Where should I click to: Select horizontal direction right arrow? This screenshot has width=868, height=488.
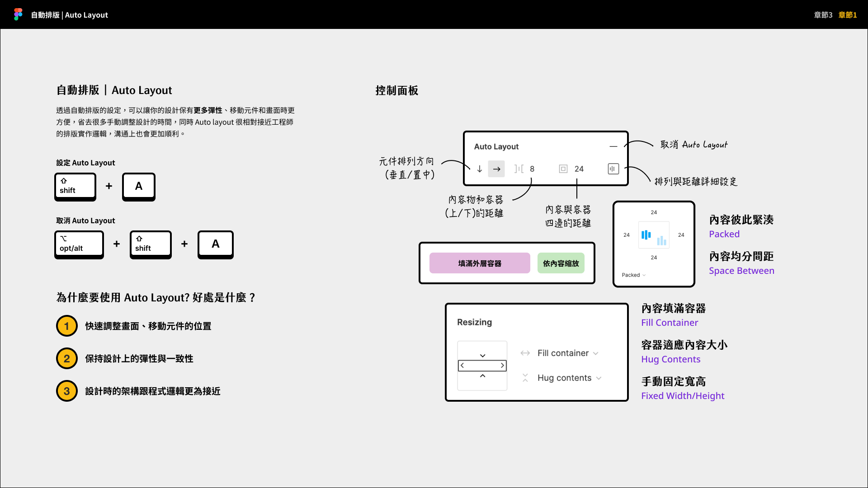point(496,169)
